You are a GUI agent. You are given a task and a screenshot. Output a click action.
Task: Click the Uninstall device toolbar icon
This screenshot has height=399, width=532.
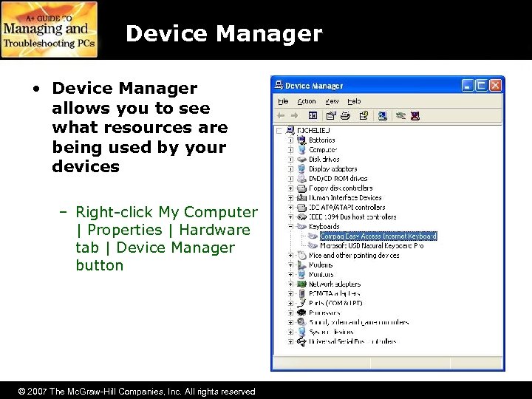tap(415, 116)
